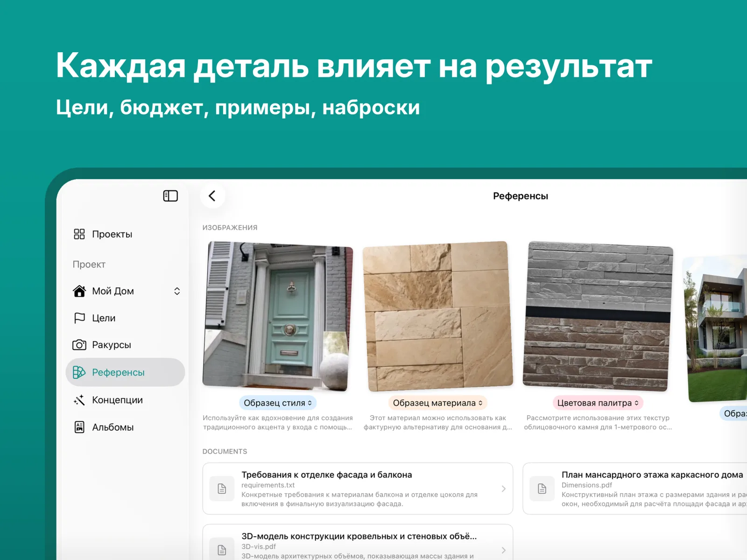Click the 3D-vis.pdf file name
747x560 pixels.
(259, 546)
